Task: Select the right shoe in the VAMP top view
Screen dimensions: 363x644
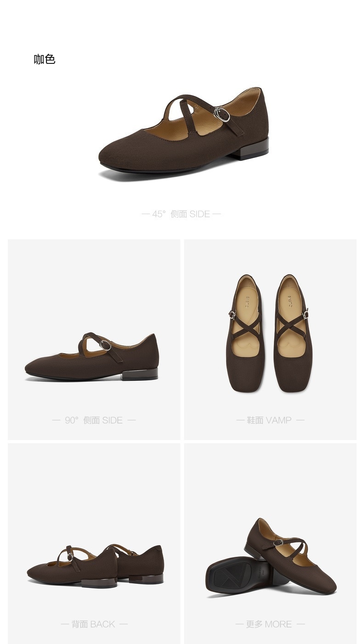Action: pos(292,333)
